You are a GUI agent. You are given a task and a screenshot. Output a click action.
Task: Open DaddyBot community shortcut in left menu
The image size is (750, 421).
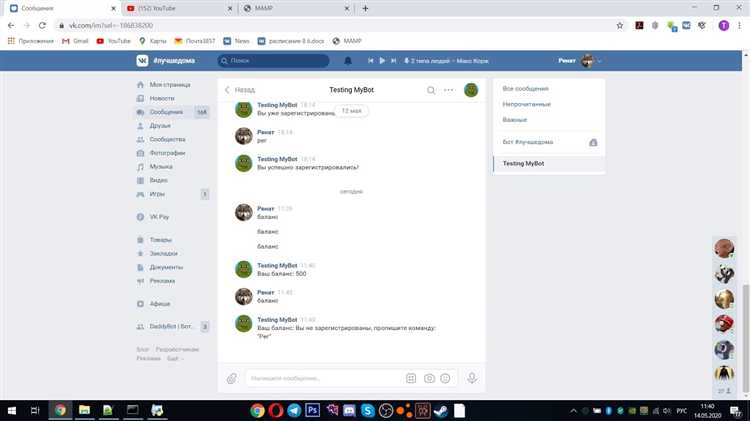pos(172,327)
